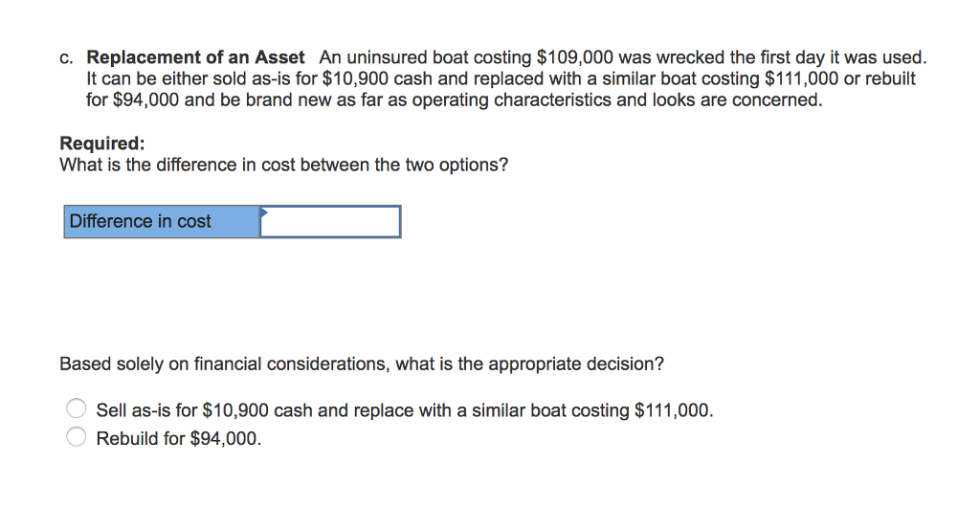Click the Replacement of an Asset heading

195,57
